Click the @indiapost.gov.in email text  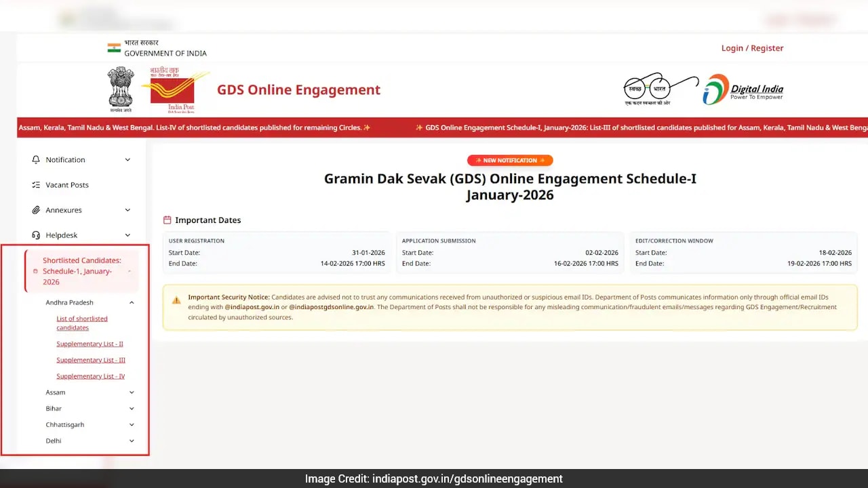pyautogui.click(x=252, y=307)
